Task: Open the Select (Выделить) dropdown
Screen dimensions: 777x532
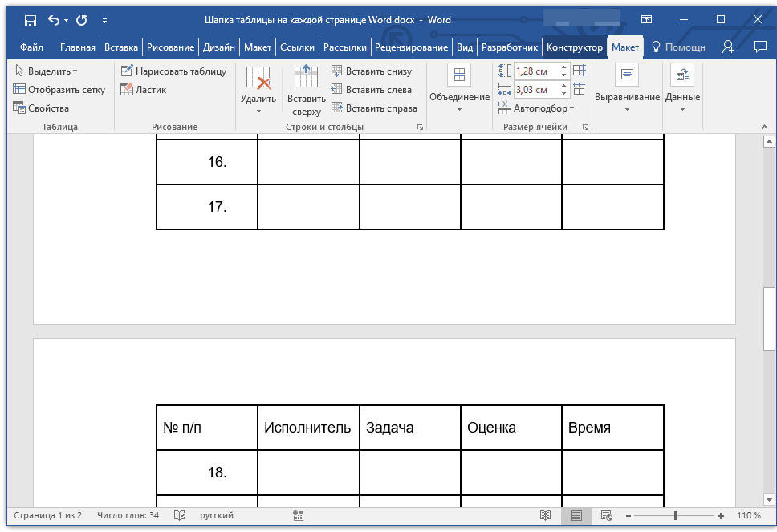Action: click(x=46, y=71)
